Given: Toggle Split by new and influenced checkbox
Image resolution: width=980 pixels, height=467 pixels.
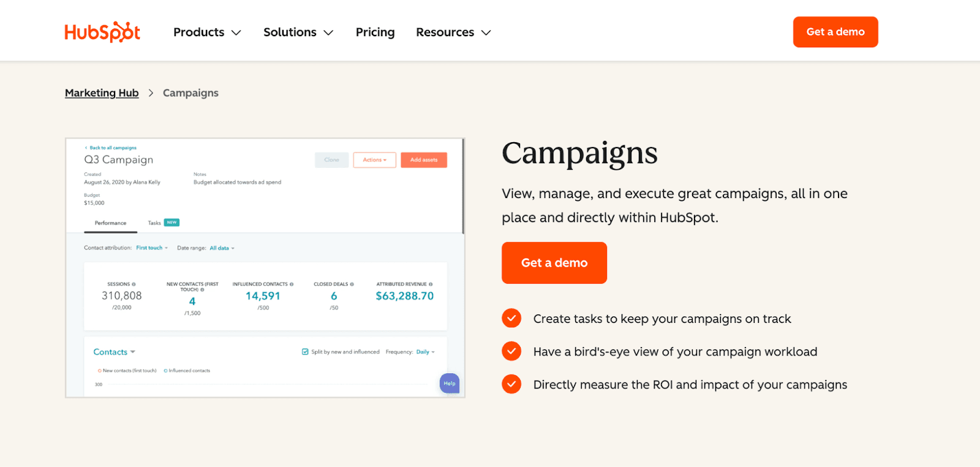Looking at the screenshot, I should 305,352.
